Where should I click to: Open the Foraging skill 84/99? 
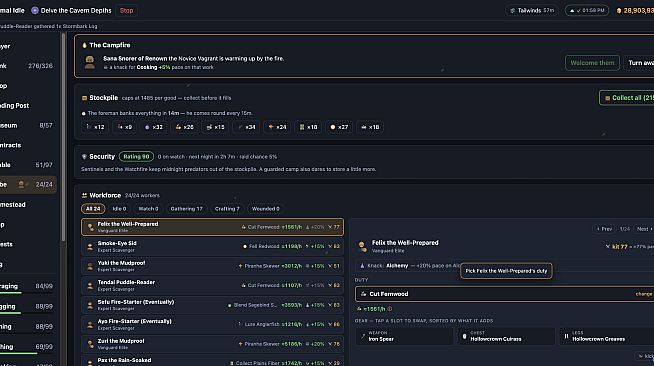[27, 286]
